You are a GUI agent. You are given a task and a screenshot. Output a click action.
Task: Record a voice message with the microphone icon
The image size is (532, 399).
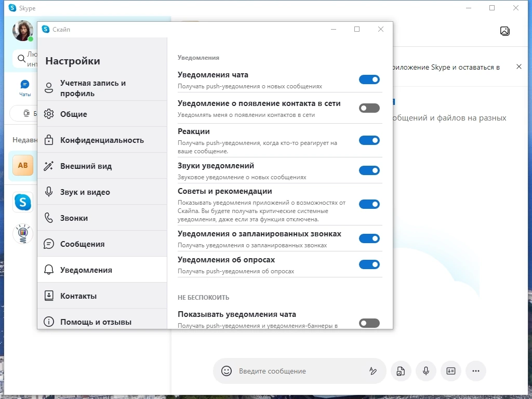(x=426, y=371)
